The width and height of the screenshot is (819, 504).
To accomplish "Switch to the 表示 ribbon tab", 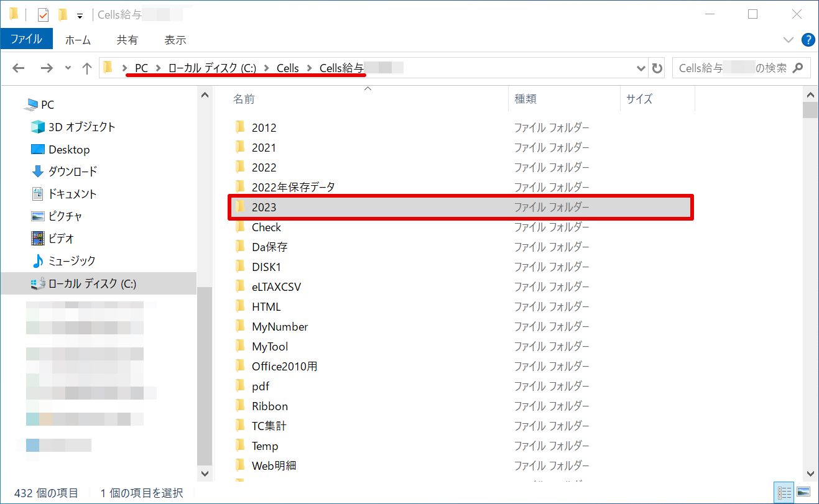I will click(175, 40).
